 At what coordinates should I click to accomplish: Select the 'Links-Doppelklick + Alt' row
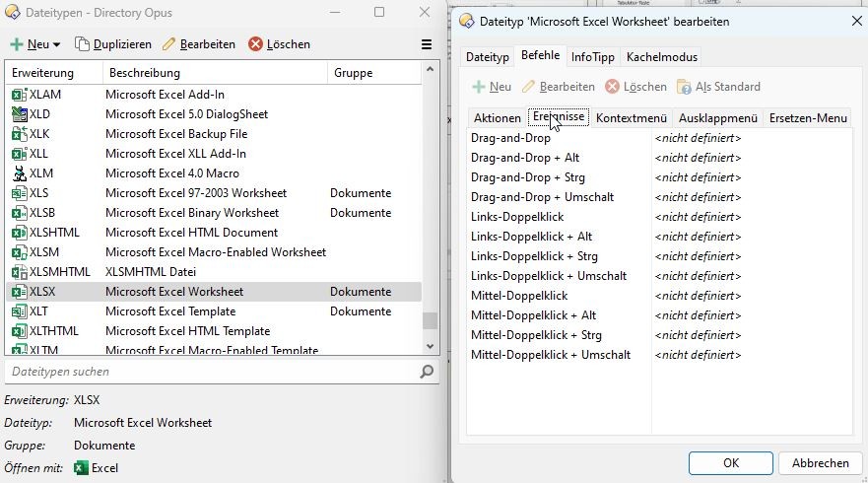click(x=659, y=237)
